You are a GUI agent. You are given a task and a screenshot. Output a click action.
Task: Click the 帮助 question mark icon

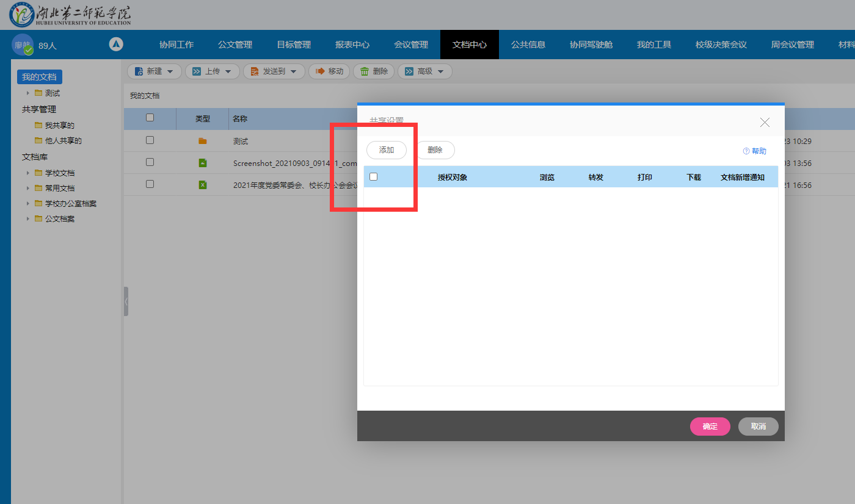pyautogui.click(x=746, y=151)
